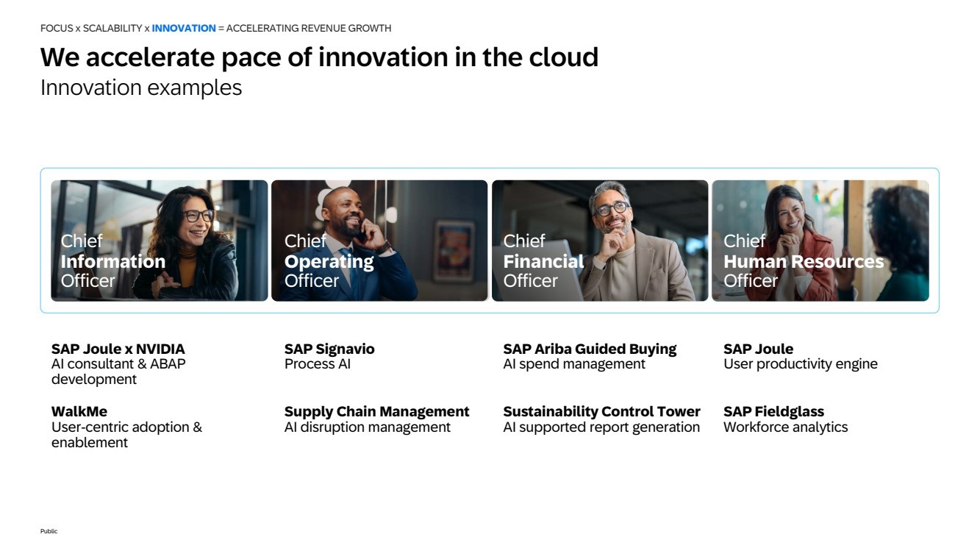980x551 pixels.
Task: Open the Chief Financial Officer photo card
Action: pyautogui.click(x=599, y=241)
